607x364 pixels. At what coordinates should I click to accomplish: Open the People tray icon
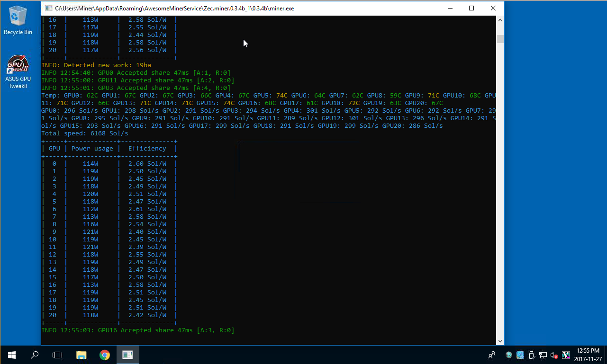pos(492,355)
